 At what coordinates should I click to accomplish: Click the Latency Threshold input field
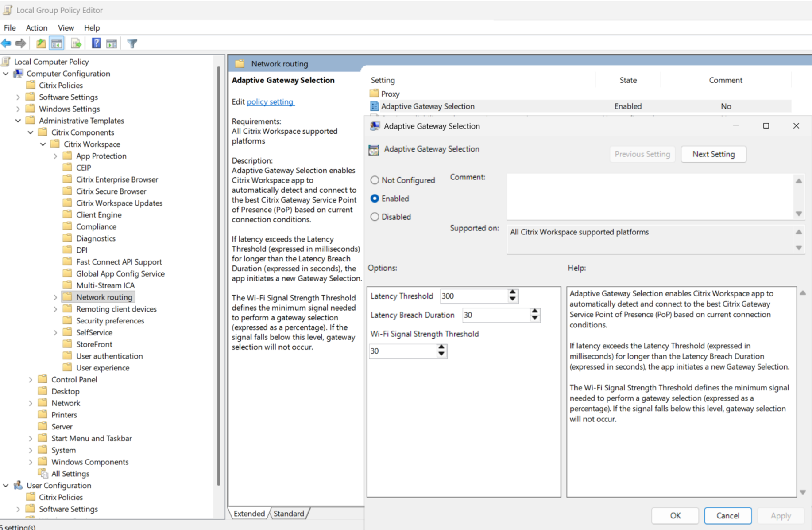474,296
